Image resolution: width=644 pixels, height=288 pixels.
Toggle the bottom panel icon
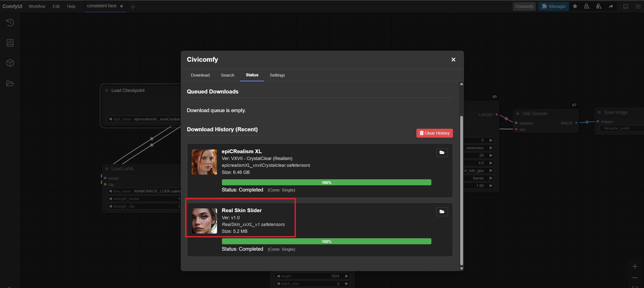(x=625, y=7)
